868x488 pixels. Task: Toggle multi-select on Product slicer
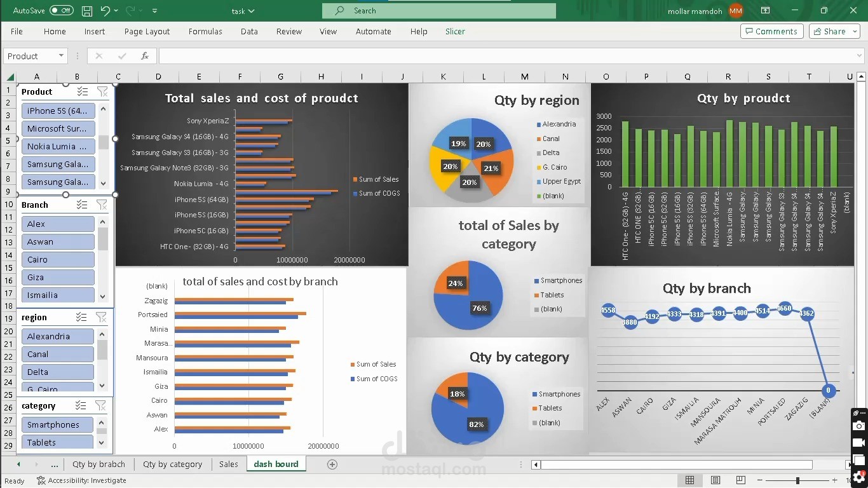[82, 91]
